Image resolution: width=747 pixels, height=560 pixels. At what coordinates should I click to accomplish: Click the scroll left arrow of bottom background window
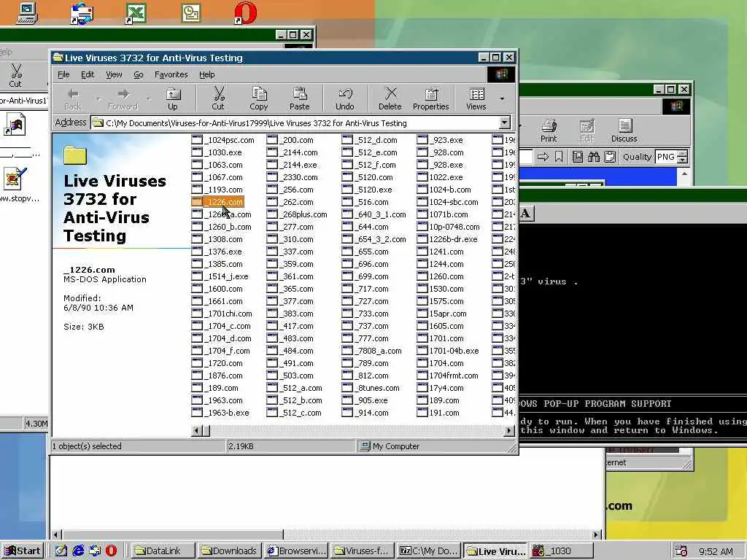click(56, 534)
